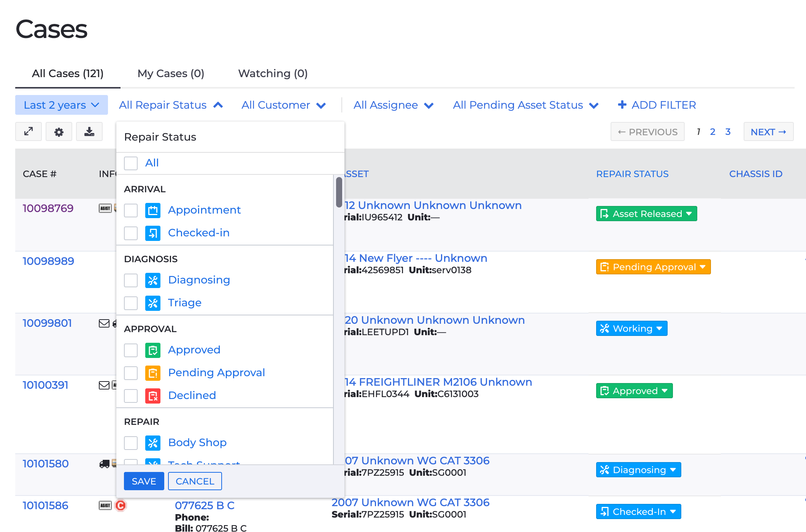
Task: Check the Body Shop checkbox
Action: coord(131,443)
